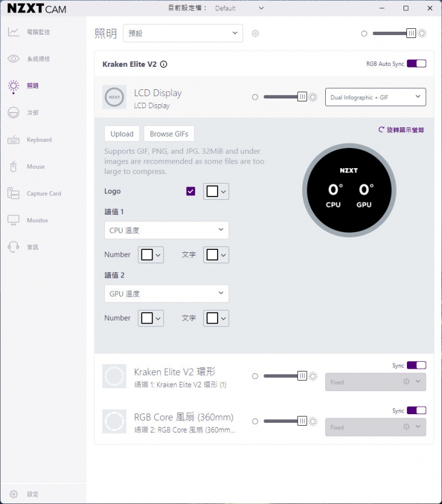This screenshot has width=442, height=504.
Task: Click Kraken ring brightness slider handle
Action: point(302,376)
